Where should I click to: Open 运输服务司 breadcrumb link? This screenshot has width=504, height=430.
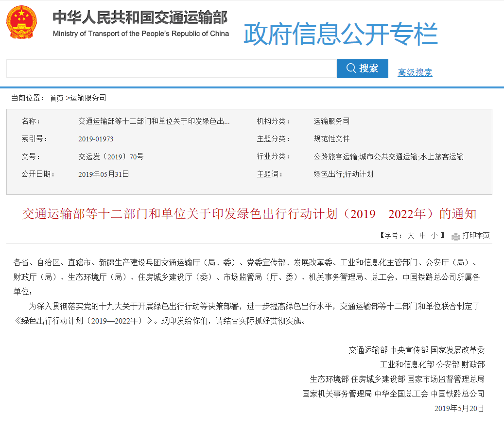[88, 98]
